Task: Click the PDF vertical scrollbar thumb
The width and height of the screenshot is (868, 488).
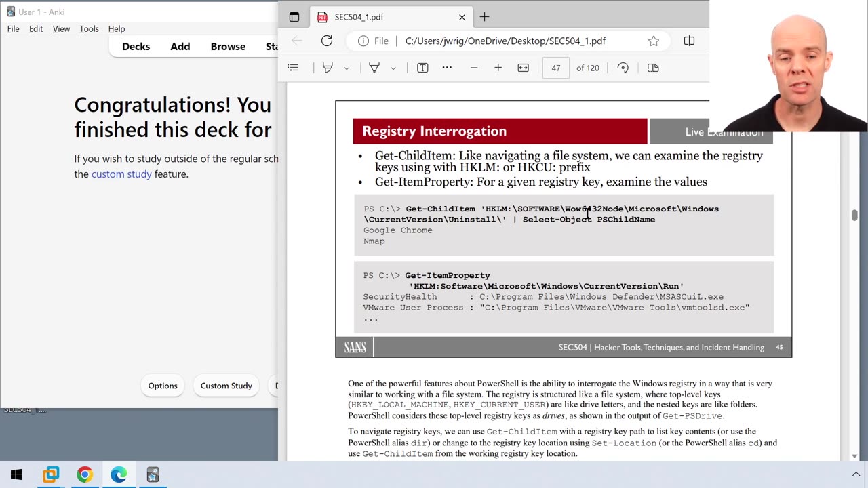Action: (854, 216)
